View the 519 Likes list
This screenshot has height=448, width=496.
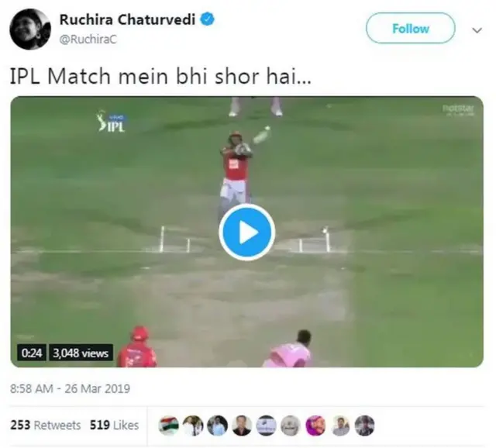(x=114, y=425)
